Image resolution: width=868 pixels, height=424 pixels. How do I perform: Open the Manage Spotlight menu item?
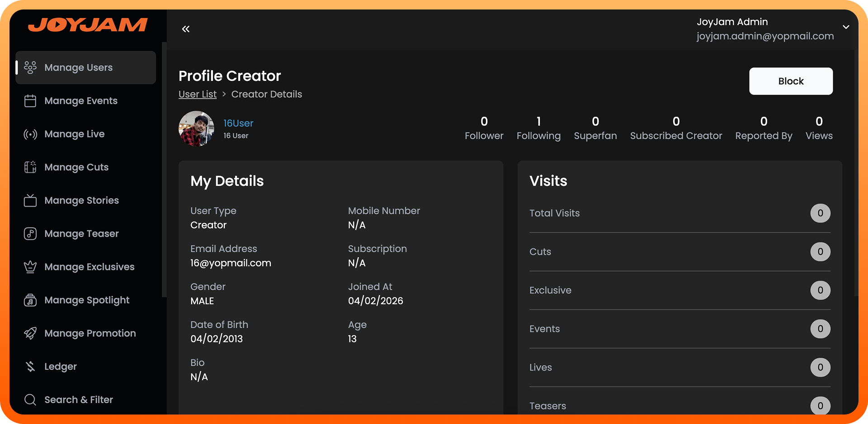[x=86, y=300]
